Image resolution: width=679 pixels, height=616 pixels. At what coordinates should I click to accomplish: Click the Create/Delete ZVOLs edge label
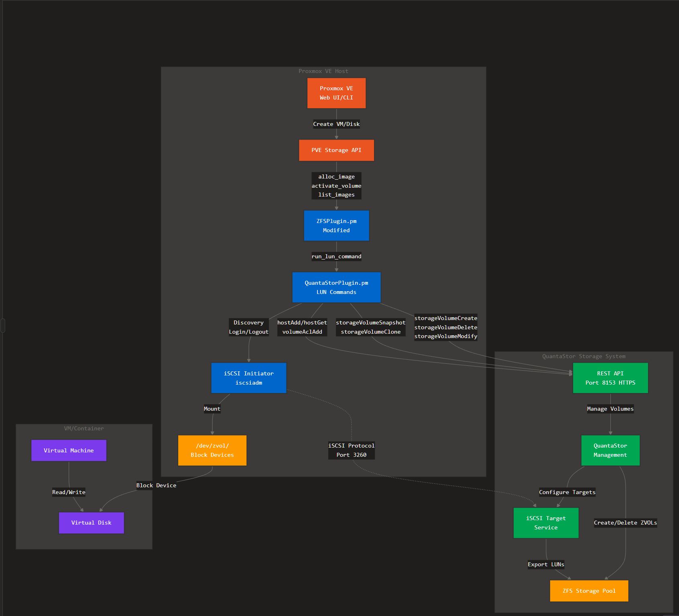(x=625, y=523)
